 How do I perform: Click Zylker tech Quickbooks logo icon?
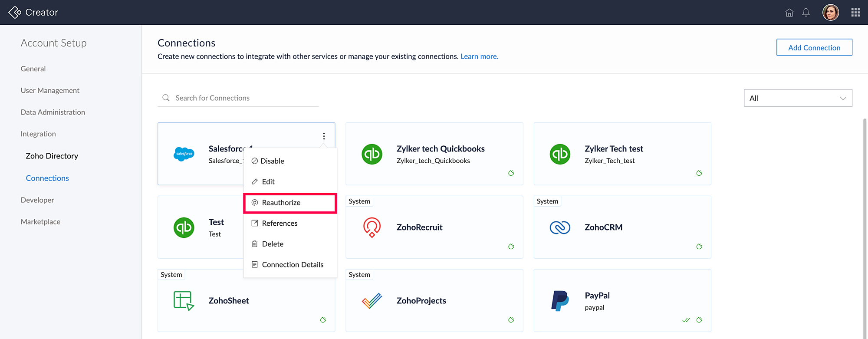point(372,154)
